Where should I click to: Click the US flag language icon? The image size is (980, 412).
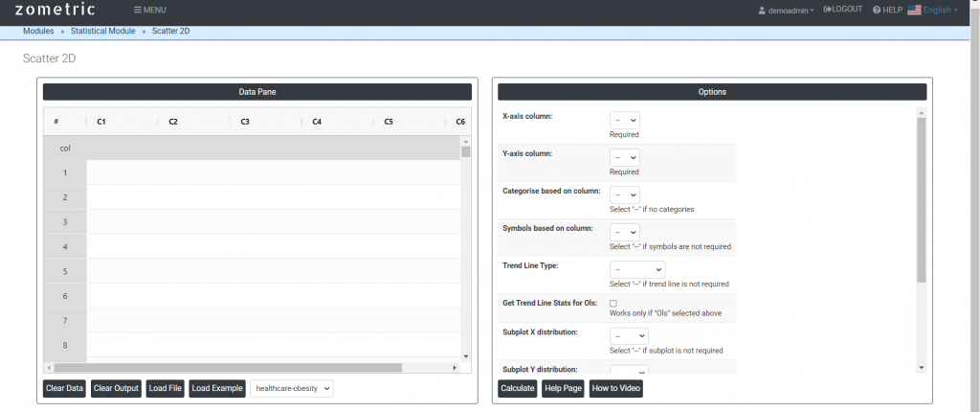click(914, 10)
